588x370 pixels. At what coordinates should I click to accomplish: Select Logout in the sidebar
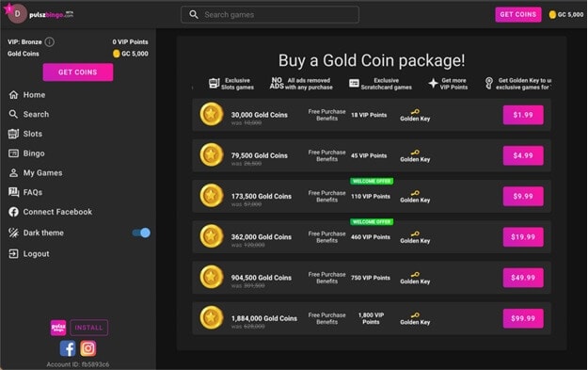36,254
